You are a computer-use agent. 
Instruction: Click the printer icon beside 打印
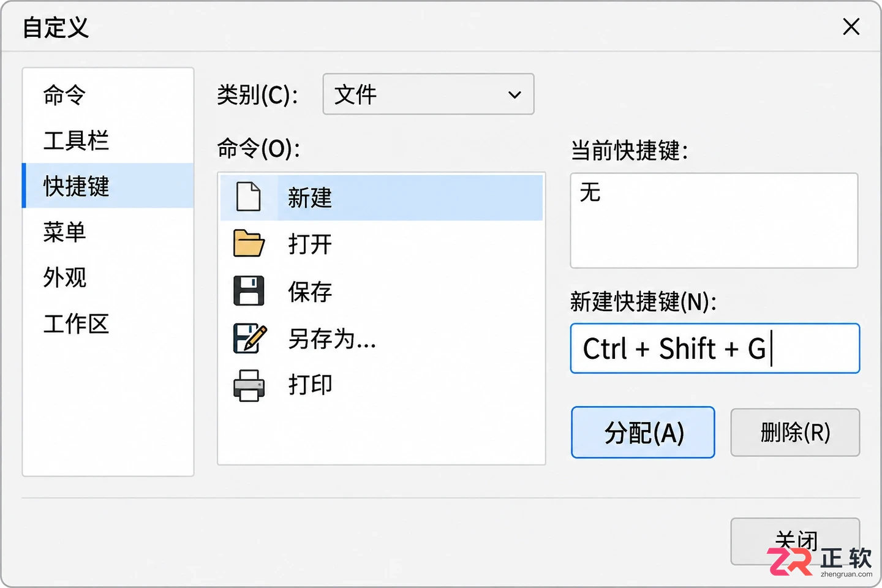(249, 385)
